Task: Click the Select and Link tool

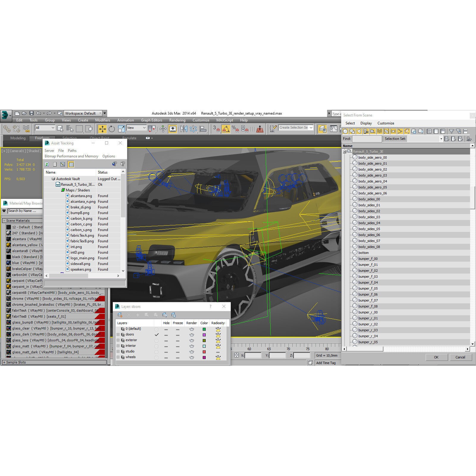Action: [7, 129]
